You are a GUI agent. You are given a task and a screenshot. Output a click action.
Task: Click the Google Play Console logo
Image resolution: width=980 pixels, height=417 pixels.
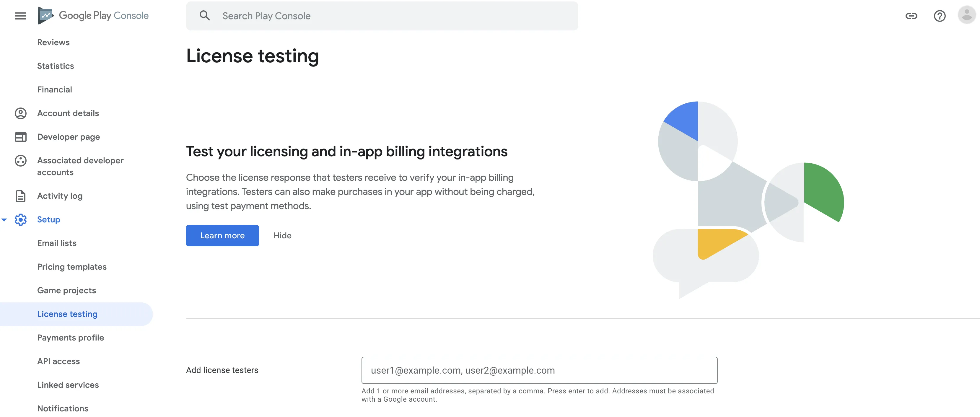point(93,16)
